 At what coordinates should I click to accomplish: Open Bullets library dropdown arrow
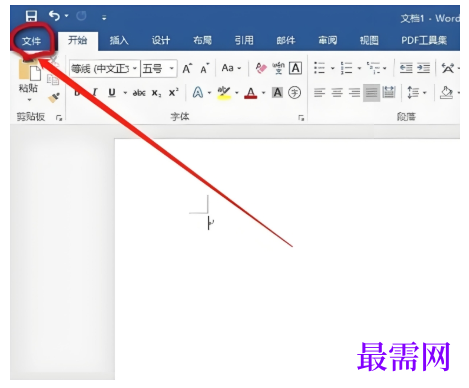(332, 68)
